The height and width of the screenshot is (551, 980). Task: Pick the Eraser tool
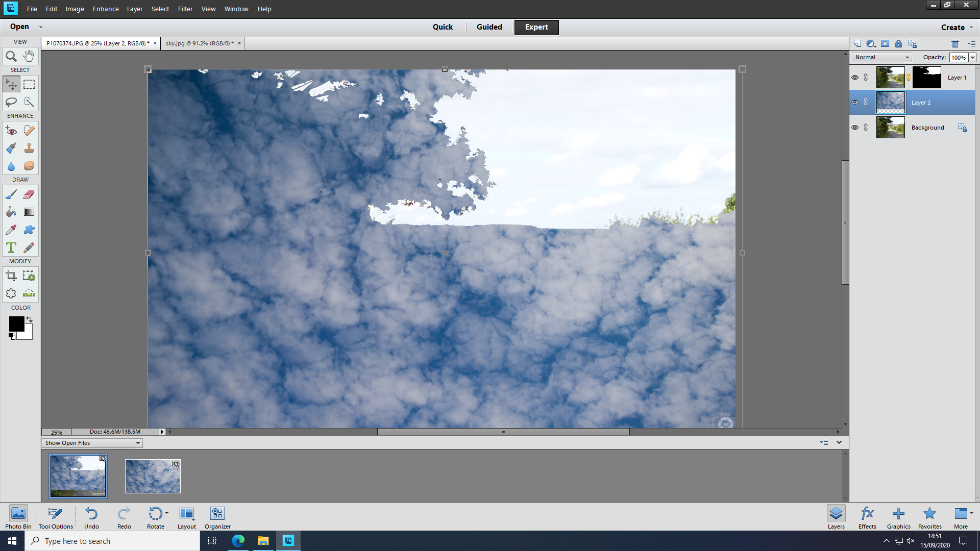point(29,194)
